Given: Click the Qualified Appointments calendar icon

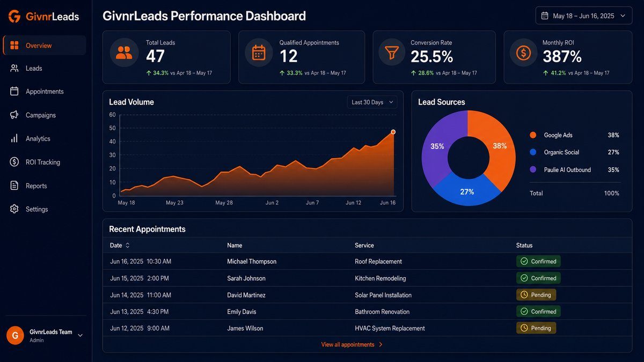Looking at the screenshot, I should 259,52.
